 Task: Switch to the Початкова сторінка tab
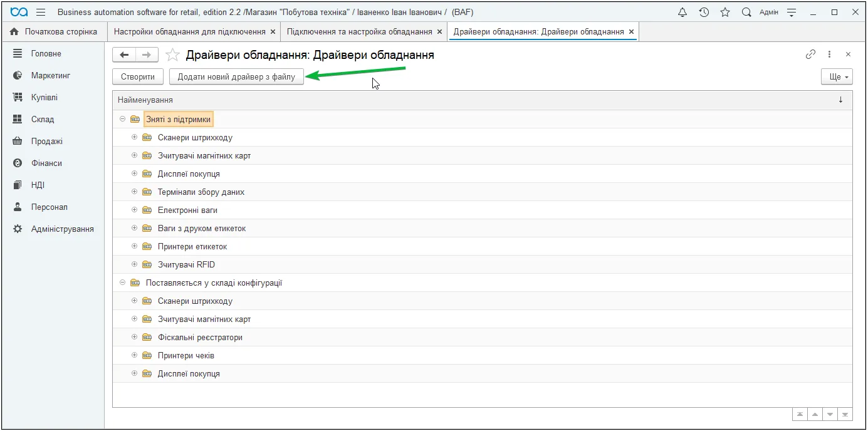pos(54,31)
